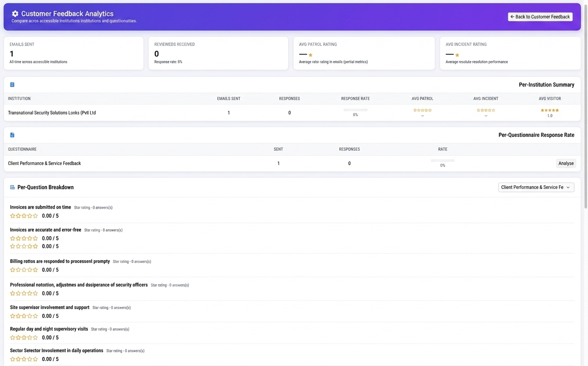Click stars under Invoices are submitted on time

[24, 216]
